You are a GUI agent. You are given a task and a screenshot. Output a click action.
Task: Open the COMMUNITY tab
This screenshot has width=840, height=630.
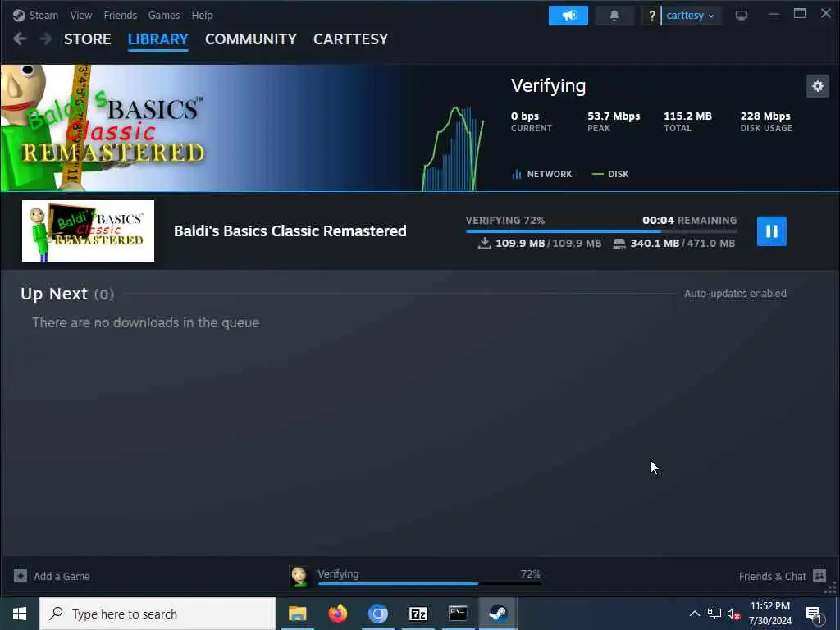(x=251, y=39)
